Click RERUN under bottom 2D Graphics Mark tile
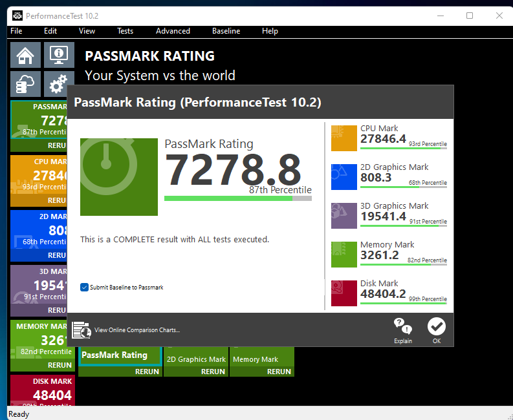Screen dimensions: 513x420 [x=196, y=372]
